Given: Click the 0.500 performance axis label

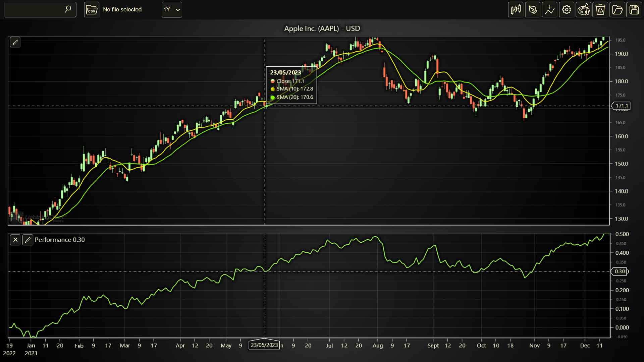Looking at the screenshot, I should (622, 234).
